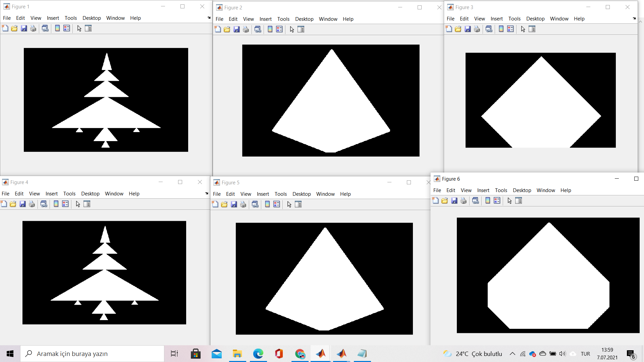This screenshot has width=644, height=362.
Task: Select the Edit Plot arrow in Figure 4
Action: point(77,204)
